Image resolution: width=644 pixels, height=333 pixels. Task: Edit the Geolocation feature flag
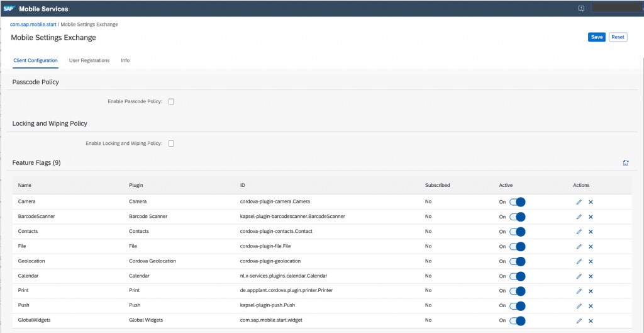[x=579, y=261]
